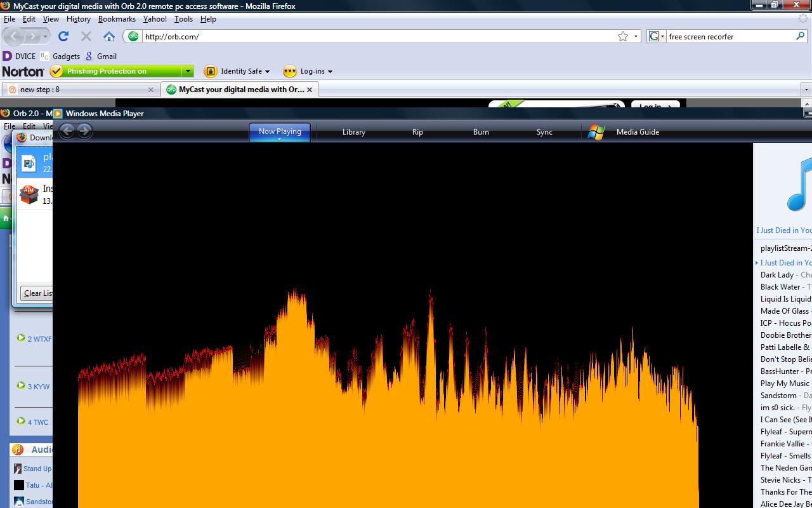
Task: Click the Norton logo
Action: [23, 71]
